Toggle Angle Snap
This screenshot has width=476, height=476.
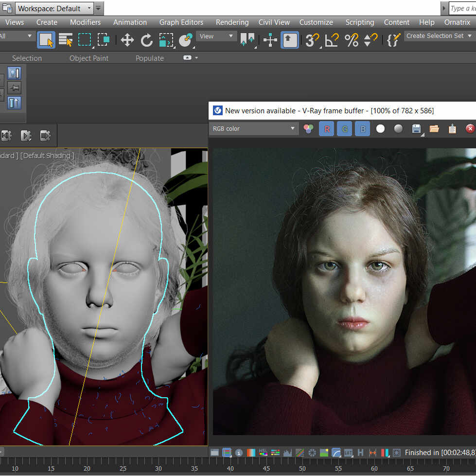[332, 40]
